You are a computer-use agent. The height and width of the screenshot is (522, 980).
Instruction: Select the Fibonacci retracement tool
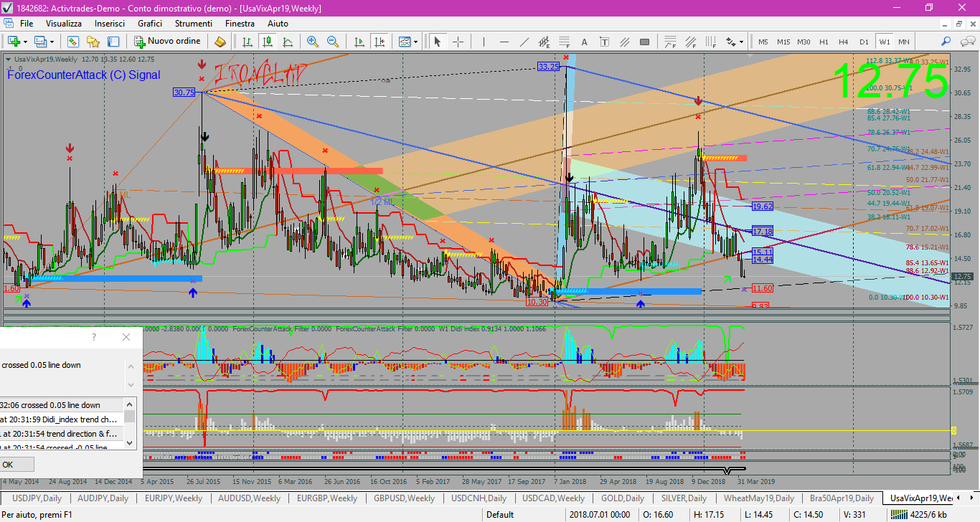coord(565,42)
